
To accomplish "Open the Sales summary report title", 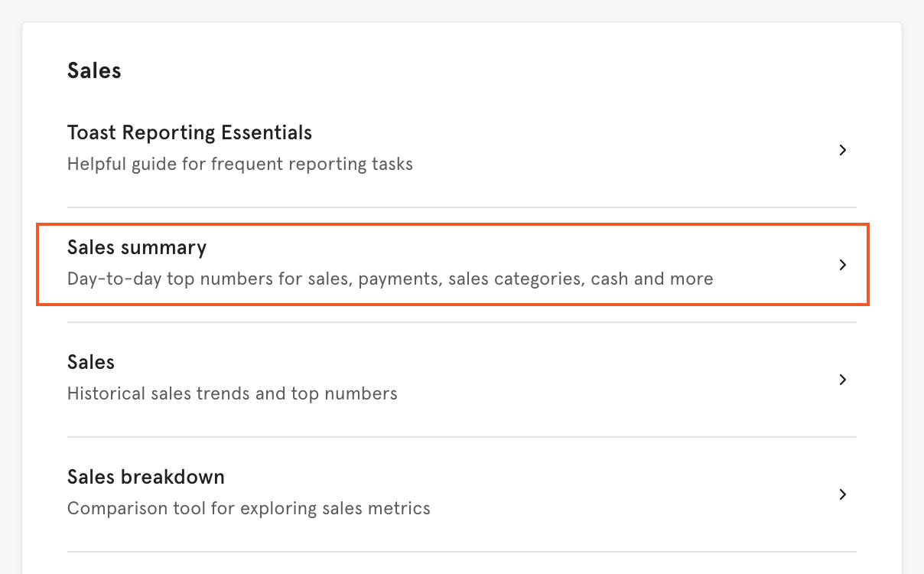I will click(x=137, y=247).
